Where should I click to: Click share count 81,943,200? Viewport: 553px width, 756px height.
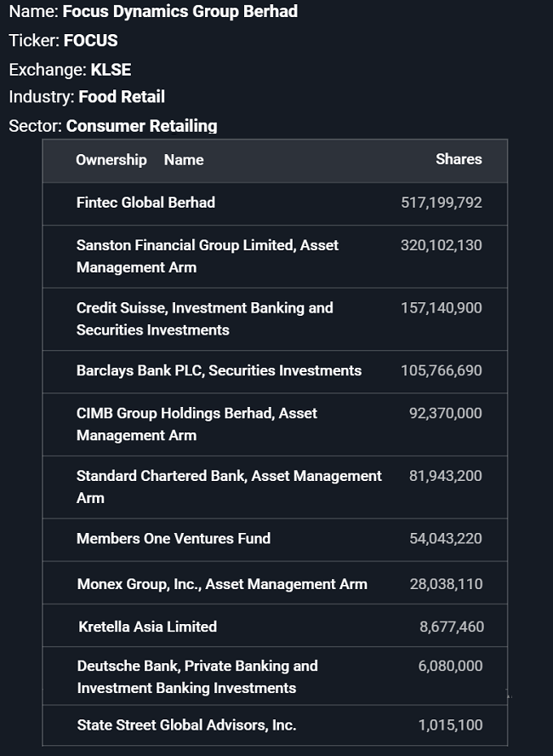(x=446, y=476)
